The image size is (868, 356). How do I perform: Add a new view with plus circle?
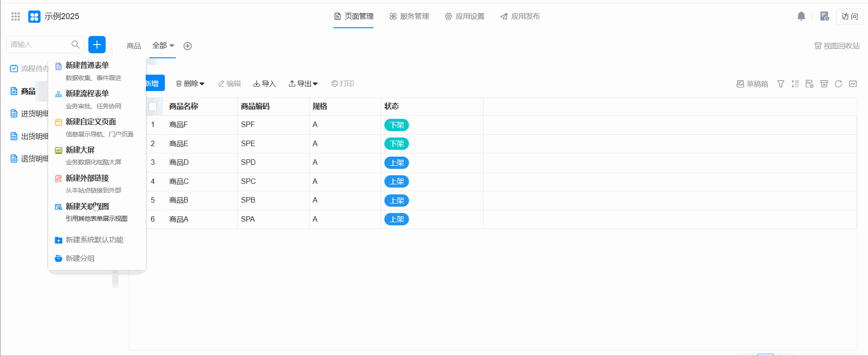tap(187, 46)
